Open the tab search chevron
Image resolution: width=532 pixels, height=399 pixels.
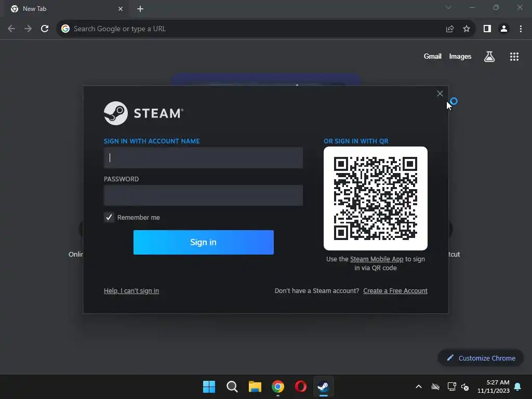pyautogui.click(x=448, y=7)
